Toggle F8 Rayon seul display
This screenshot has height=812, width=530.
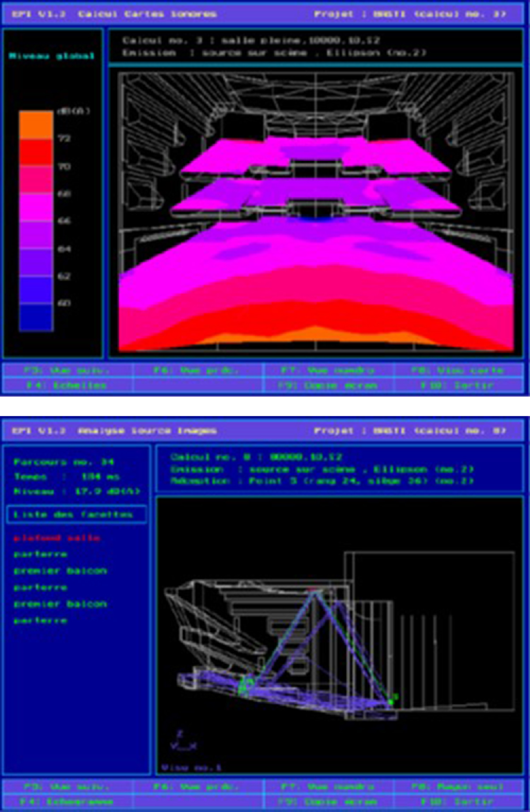pos(457,786)
